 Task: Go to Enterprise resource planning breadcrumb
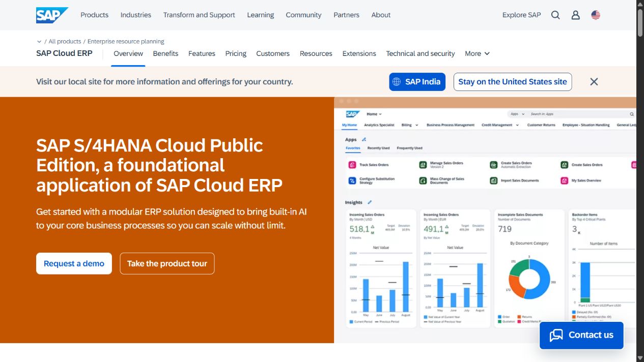click(x=126, y=42)
